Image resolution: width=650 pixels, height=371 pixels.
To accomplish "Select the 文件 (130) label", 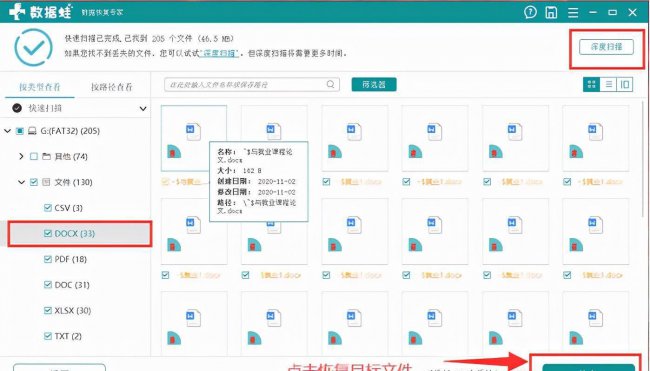I will coord(73,182).
